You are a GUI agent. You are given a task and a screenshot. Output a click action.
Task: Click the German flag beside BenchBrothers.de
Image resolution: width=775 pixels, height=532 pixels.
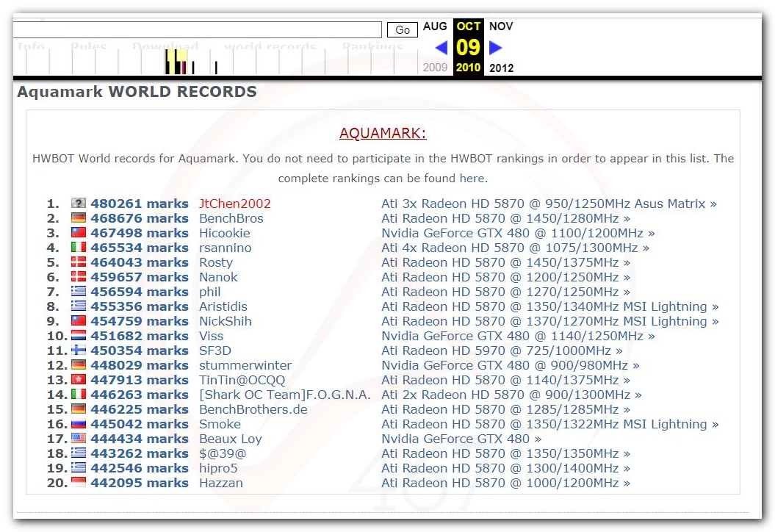tap(78, 409)
